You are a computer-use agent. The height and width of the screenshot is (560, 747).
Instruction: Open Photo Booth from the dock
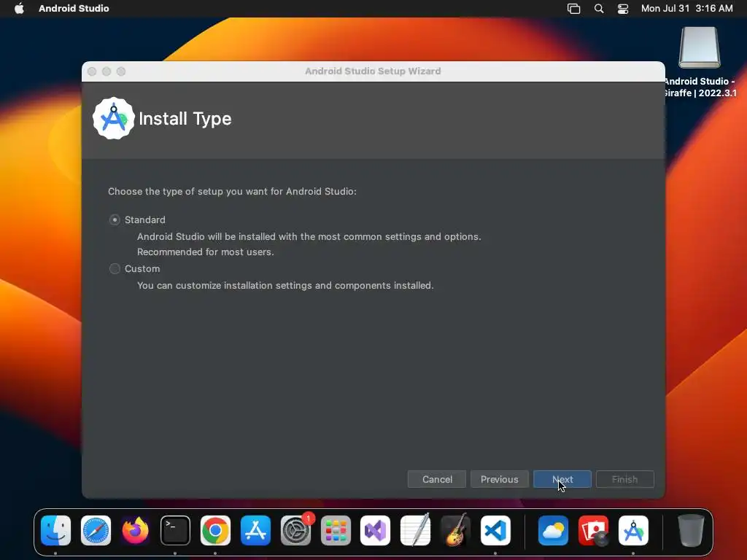(593, 531)
